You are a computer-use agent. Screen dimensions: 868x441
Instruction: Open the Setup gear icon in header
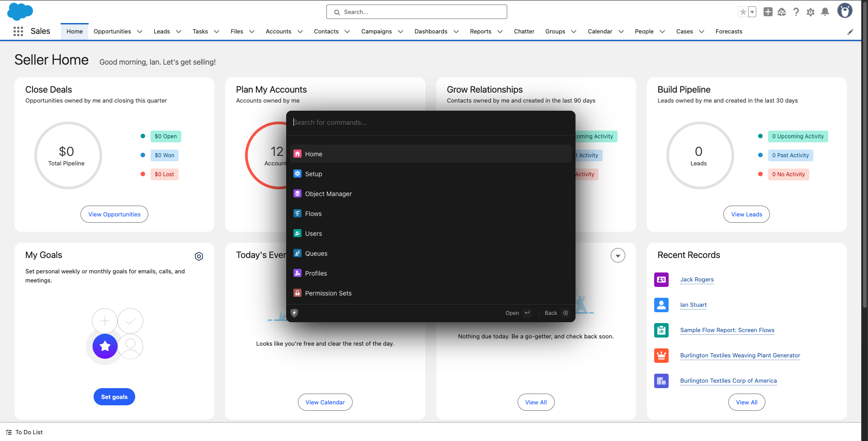coord(811,12)
